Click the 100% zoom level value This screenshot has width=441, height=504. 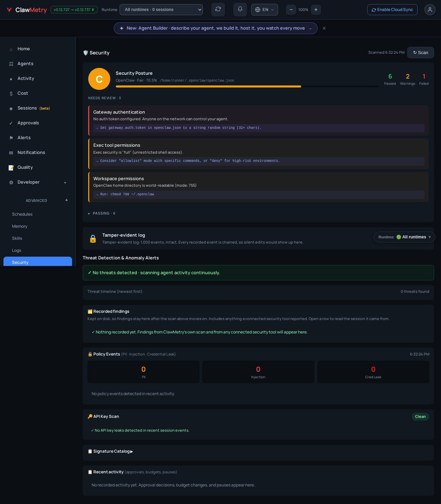coord(303,10)
